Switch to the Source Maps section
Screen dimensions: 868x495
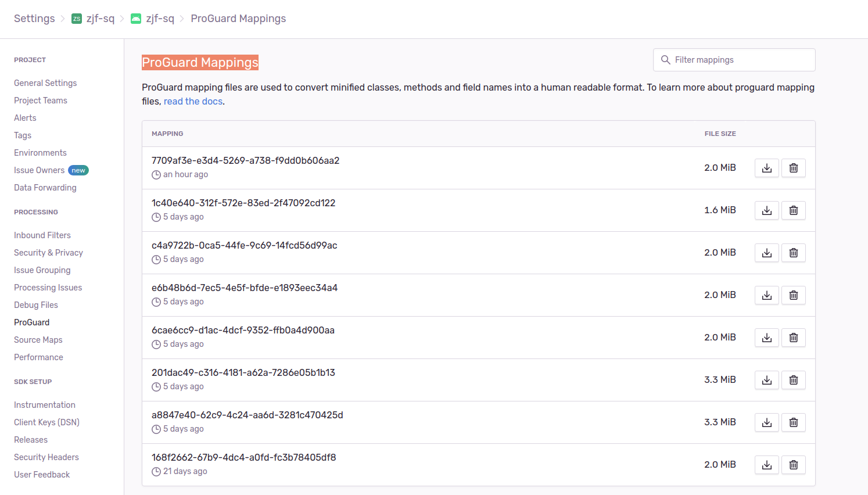click(38, 339)
